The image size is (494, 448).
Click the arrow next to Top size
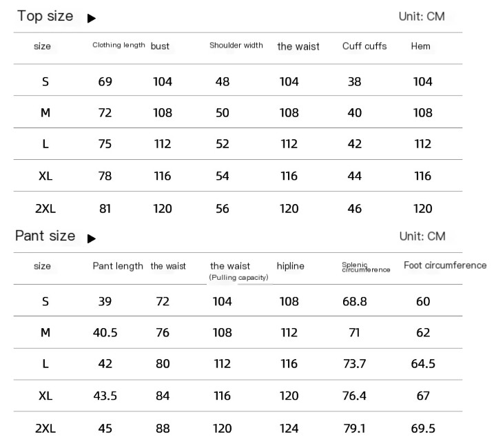tap(92, 19)
